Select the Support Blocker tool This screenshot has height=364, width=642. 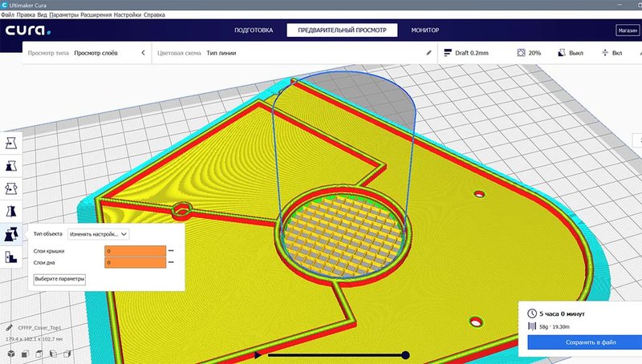[x=11, y=257]
